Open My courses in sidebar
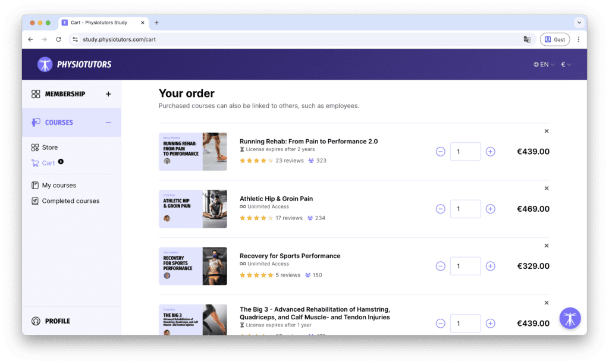 [x=58, y=186]
